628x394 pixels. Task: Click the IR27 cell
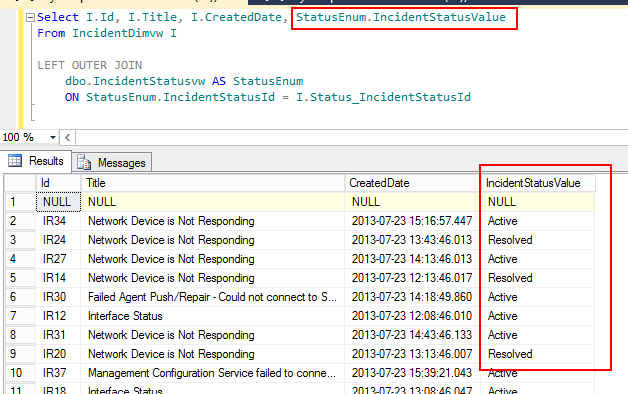(58, 259)
